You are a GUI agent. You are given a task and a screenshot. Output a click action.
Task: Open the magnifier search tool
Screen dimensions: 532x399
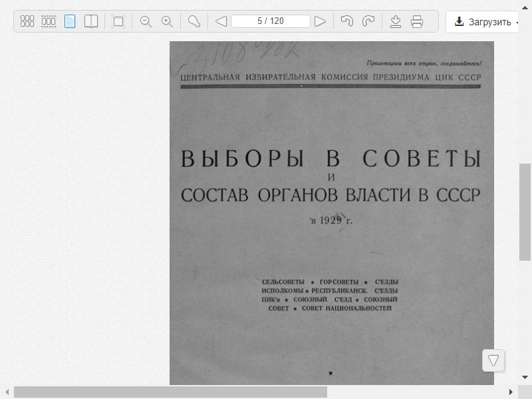(x=194, y=21)
